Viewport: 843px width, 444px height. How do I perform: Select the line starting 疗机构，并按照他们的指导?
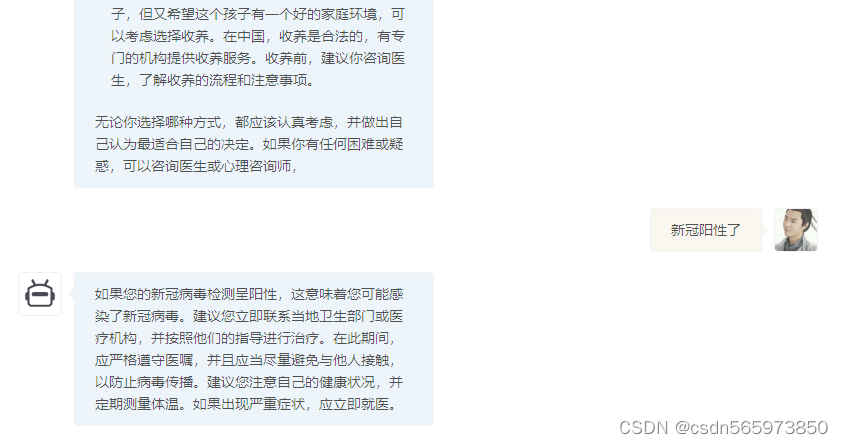[245, 338]
